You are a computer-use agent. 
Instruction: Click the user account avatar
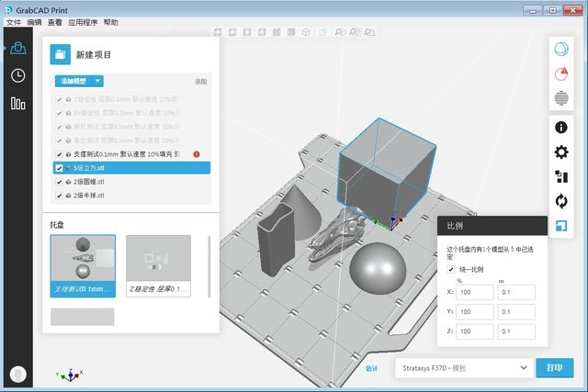[x=18, y=374]
